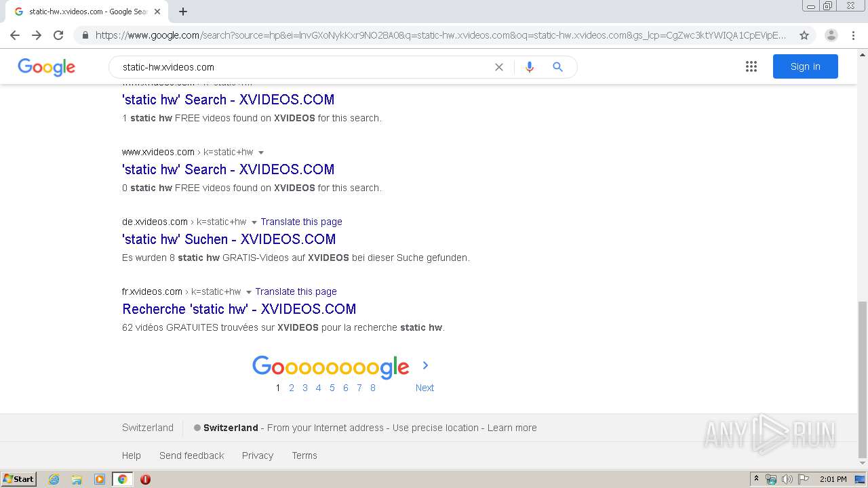Click the padlock site info icon
868x488 pixels.
pyautogui.click(x=85, y=35)
